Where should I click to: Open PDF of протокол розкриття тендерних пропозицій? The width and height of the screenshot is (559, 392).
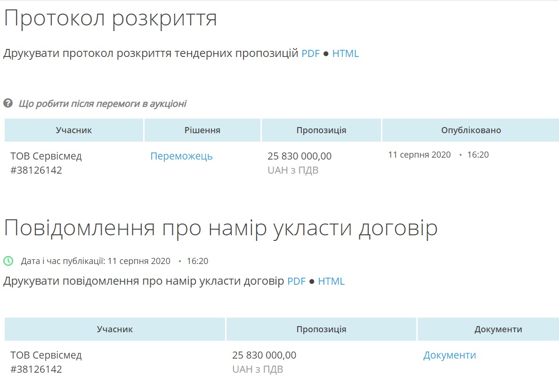click(310, 54)
